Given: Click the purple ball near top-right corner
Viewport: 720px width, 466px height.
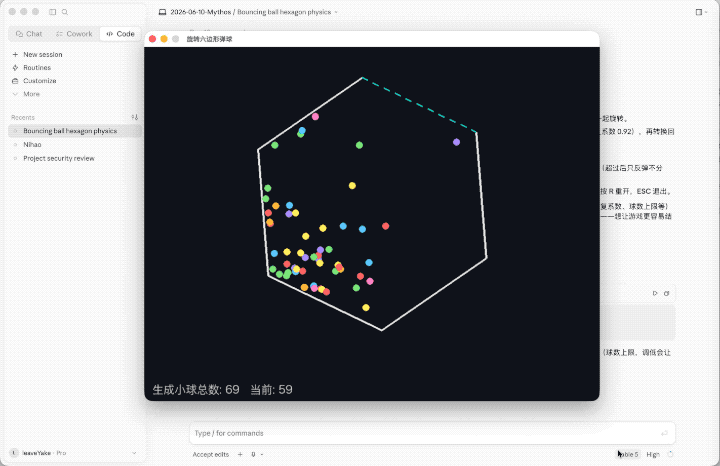Looking at the screenshot, I should pos(456,142).
